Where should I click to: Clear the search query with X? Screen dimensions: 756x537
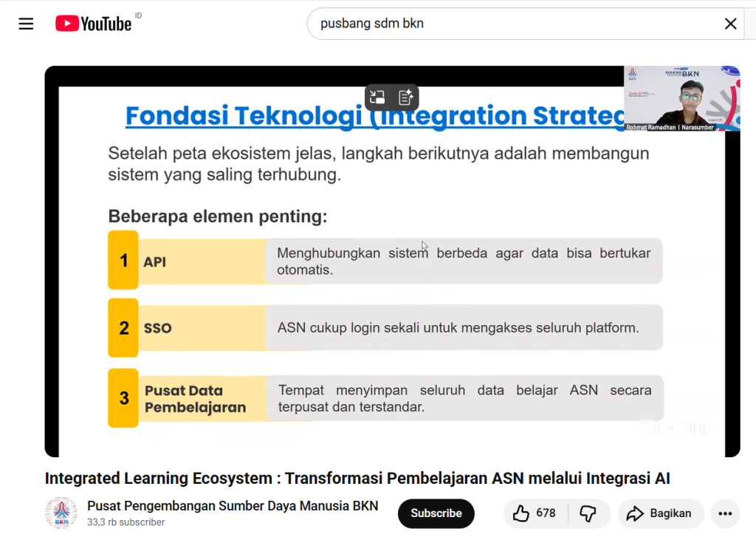(730, 24)
